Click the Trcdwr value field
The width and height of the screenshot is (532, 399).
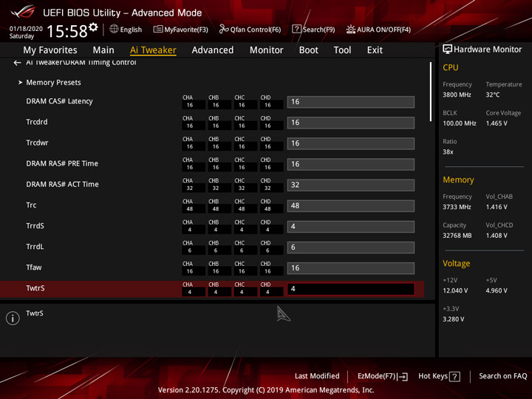click(351, 143)
